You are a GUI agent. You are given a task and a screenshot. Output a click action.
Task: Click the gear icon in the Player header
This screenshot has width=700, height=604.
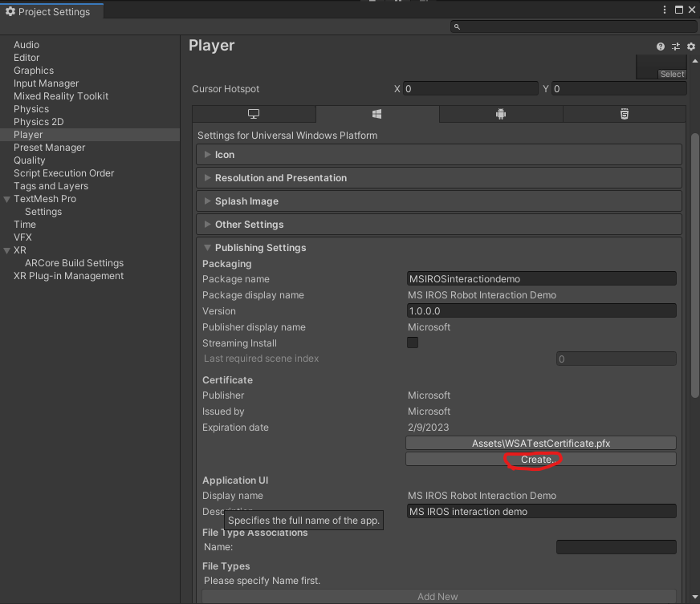(690, 47)
